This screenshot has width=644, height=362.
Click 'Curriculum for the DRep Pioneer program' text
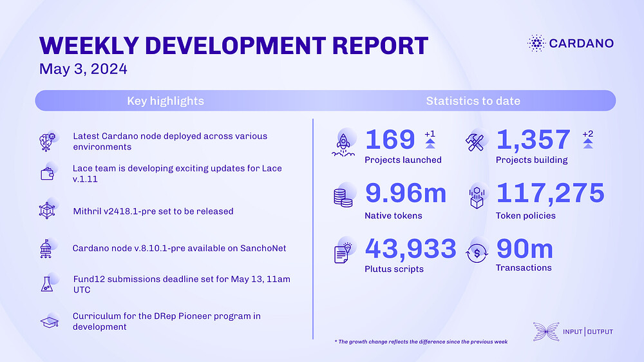coord(167,321)
